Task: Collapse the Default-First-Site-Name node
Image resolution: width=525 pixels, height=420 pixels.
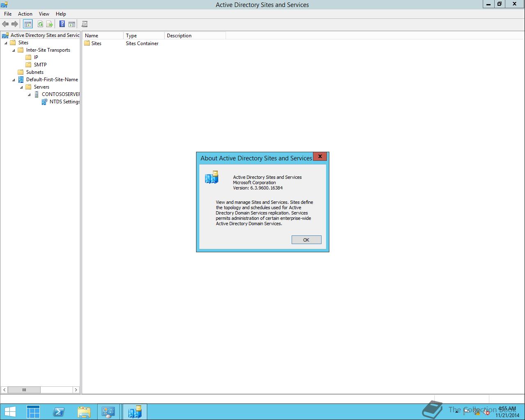Action: click(x=14, y=80)
